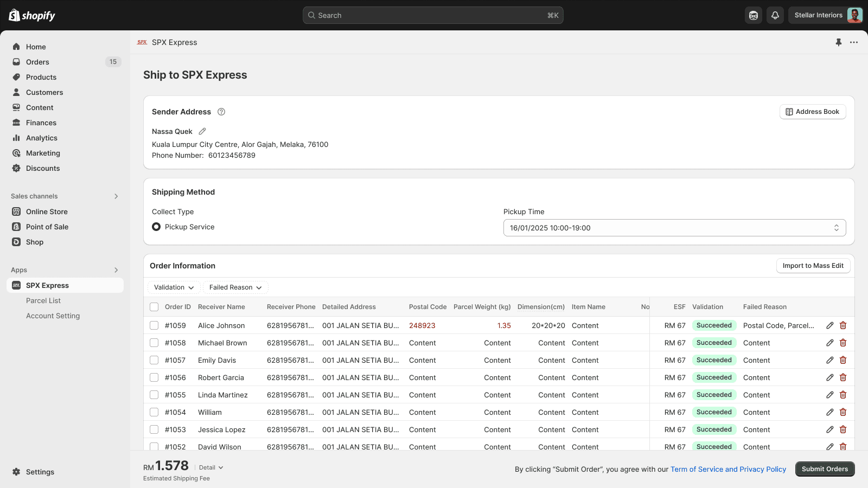
Task: Open the Pickup Time dropdown
Action: tap(674, 228)
